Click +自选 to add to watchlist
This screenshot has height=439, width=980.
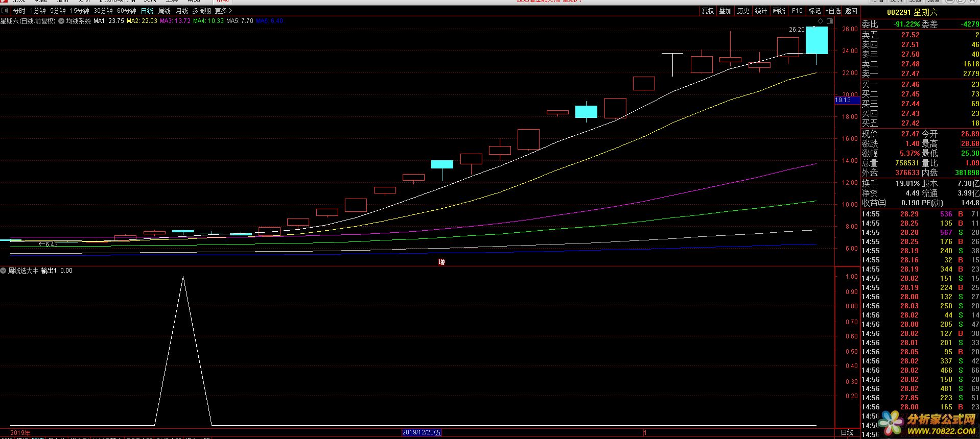(833, 11)
